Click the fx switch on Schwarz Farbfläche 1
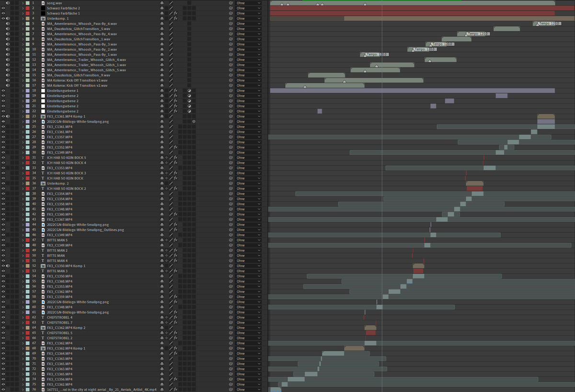The height and width of the screenshot is (392, 575). point(176,13)
